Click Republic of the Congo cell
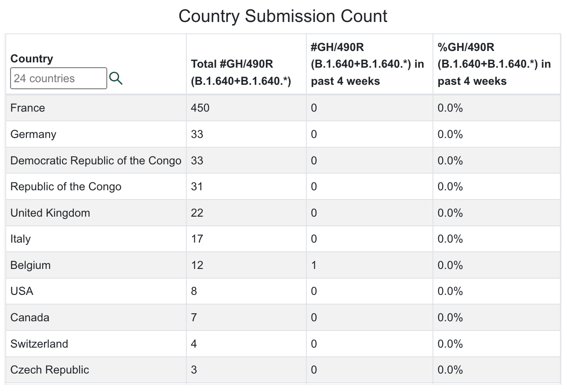567x392 pixels. pos(66,187)
